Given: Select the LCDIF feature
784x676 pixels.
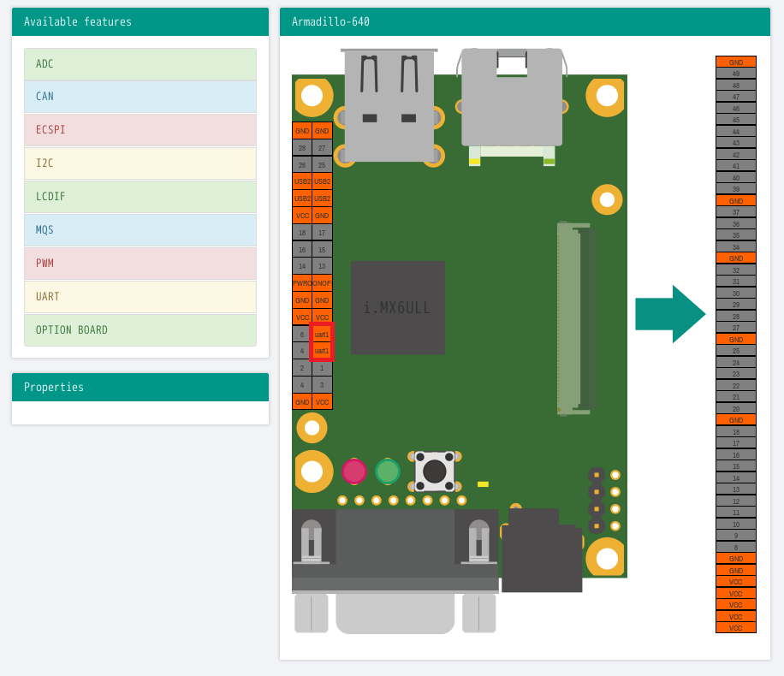Looking at the screenshot, I should pos(140,197).
